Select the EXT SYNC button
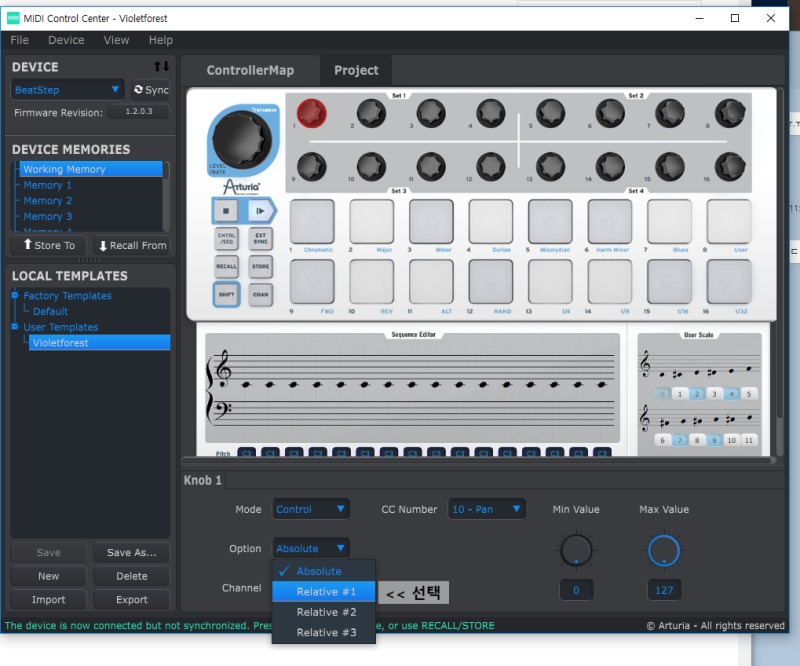Viewport: 800px width, 666px height. point(260,238)
